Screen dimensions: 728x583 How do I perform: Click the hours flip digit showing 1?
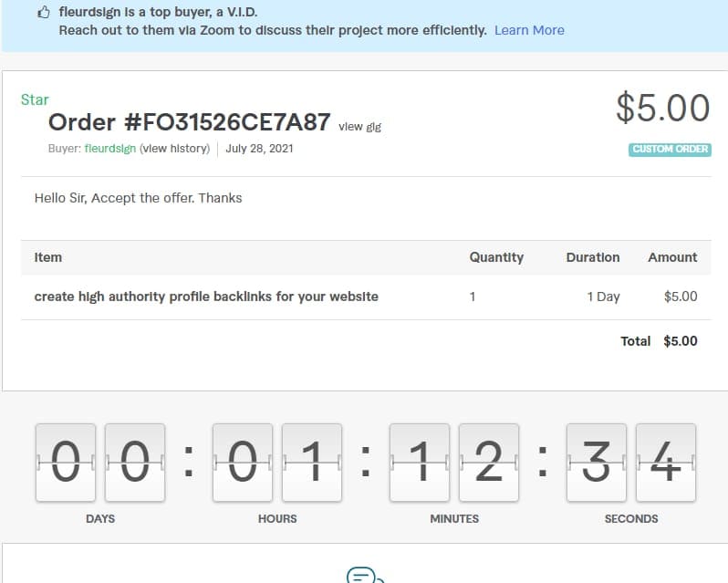tap(312, 462)
